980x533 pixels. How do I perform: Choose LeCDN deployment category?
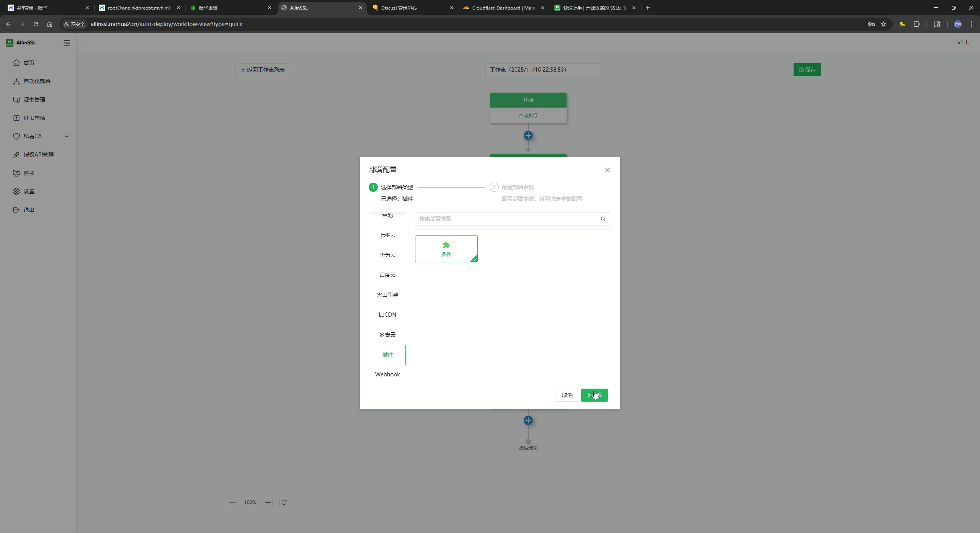387,315
